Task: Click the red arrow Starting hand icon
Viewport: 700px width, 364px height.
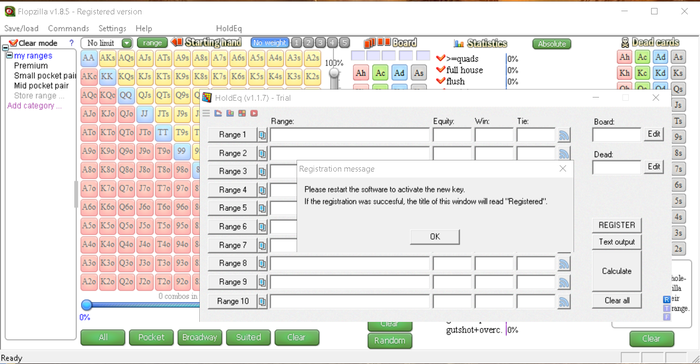Action: 177,42
